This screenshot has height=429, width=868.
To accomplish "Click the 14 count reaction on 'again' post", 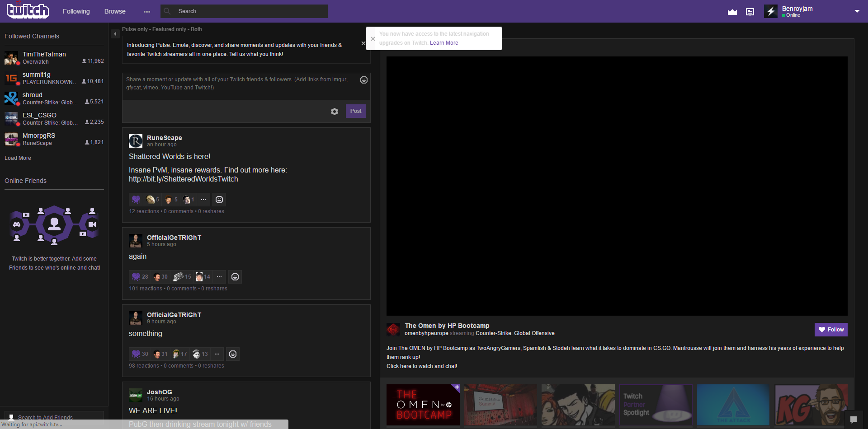I will [x=203, y=277].
